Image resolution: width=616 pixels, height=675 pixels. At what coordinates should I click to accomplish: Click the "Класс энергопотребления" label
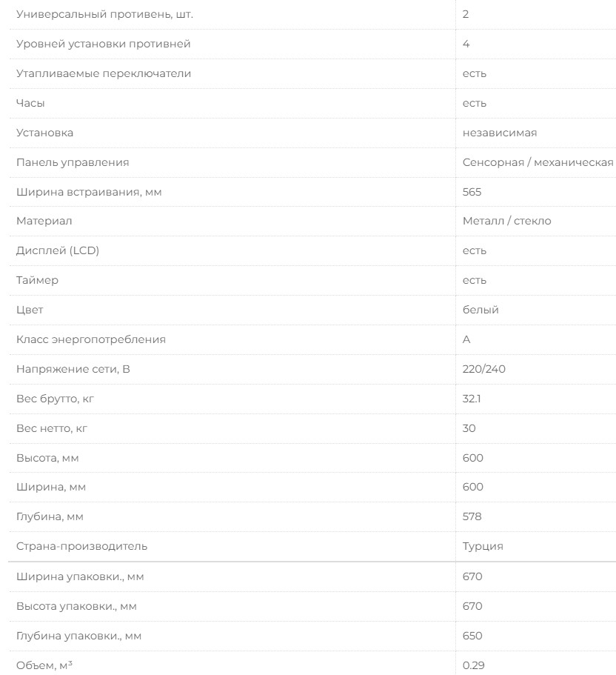point(91,339)
